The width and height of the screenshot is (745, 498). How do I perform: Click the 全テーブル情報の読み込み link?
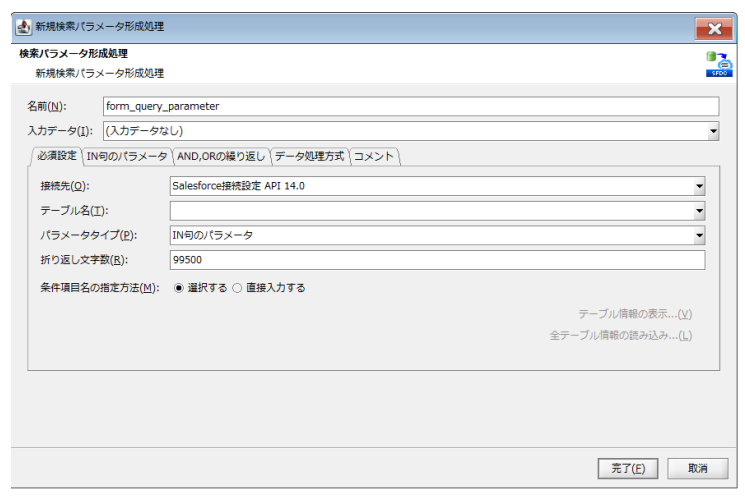point(620,335)
